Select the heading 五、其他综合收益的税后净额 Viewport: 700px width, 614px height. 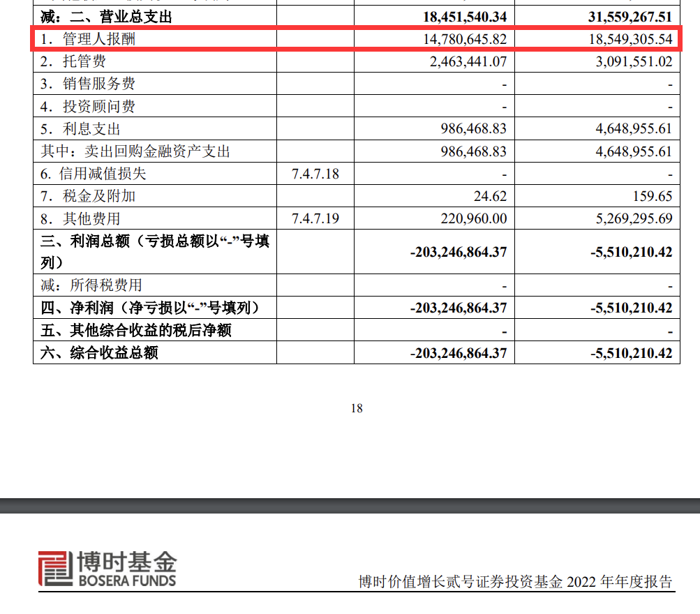pyautogui.click(x=136, y=330)
